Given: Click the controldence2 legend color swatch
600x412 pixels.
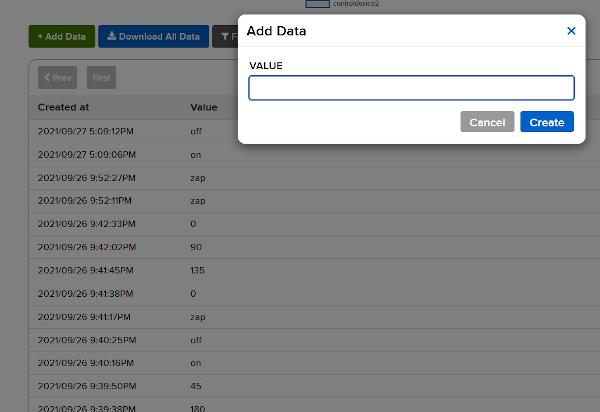Looking at the screenshot, I should 317,4.
